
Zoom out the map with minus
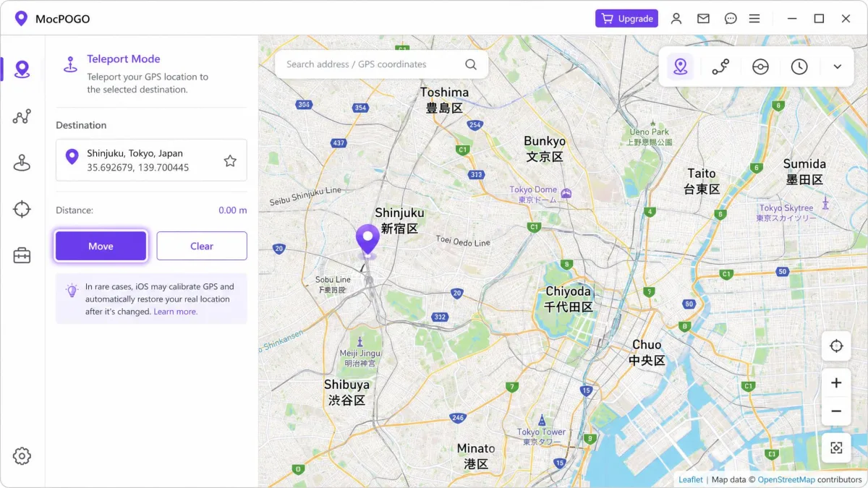coord(836,411)
